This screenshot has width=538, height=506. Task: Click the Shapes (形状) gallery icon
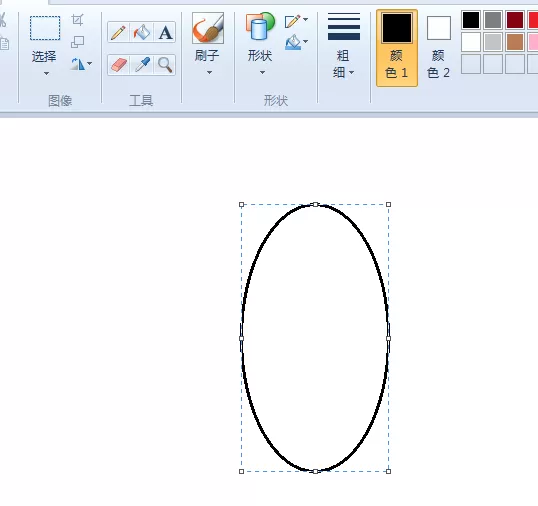pyautogui.click(x=260, y=26)
